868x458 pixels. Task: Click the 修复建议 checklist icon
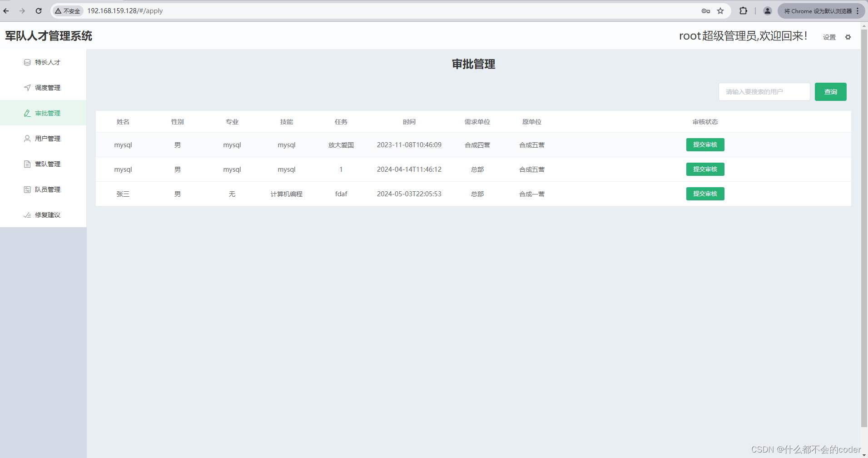(x=27, y=215)
